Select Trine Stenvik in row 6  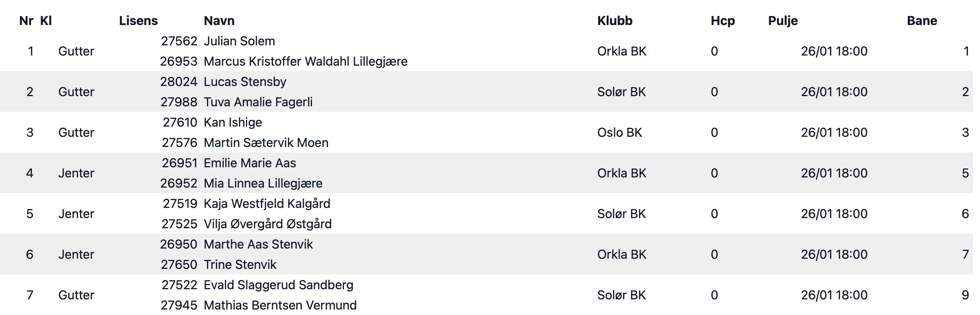[240, 265]
